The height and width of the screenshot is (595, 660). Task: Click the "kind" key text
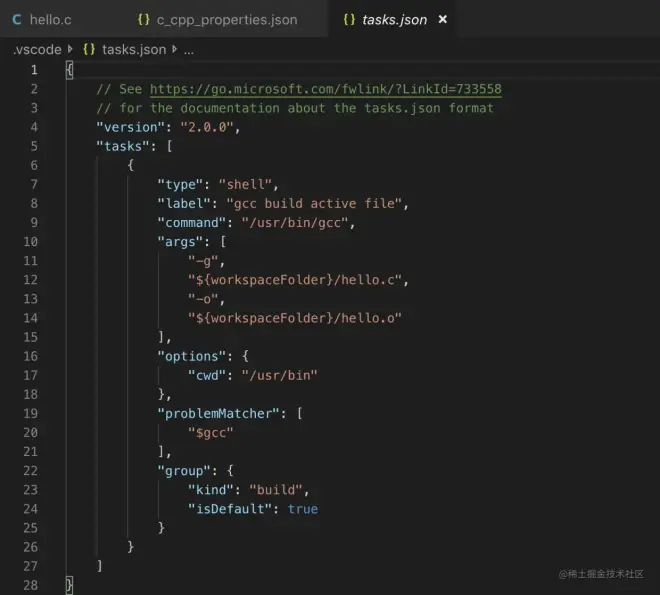coord(210,490)
